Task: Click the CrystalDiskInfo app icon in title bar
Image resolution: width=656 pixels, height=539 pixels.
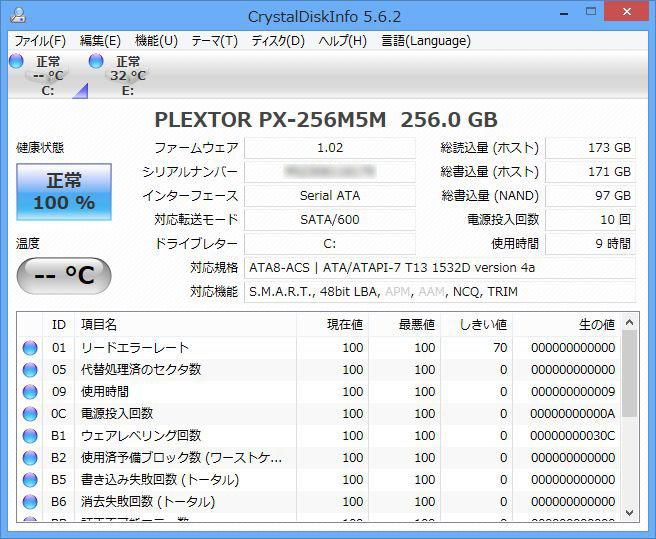Action: [18, 14]
